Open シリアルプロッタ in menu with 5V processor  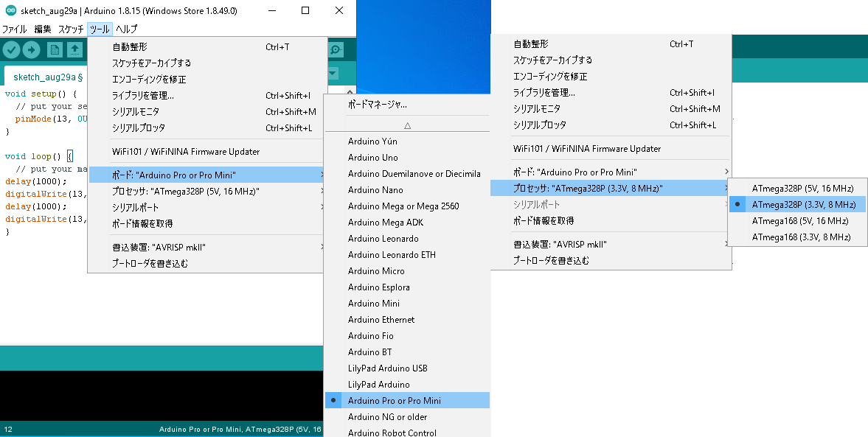tap(207, 127)
